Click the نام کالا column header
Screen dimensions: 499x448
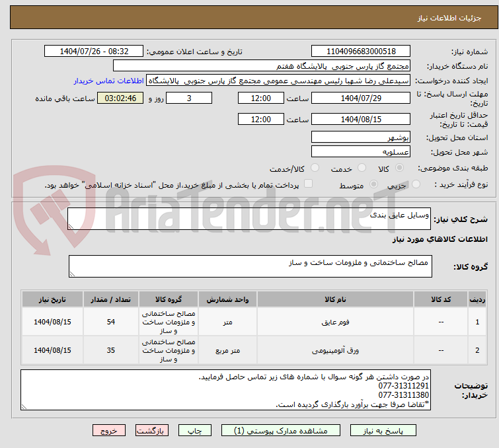tap(335, 299)
